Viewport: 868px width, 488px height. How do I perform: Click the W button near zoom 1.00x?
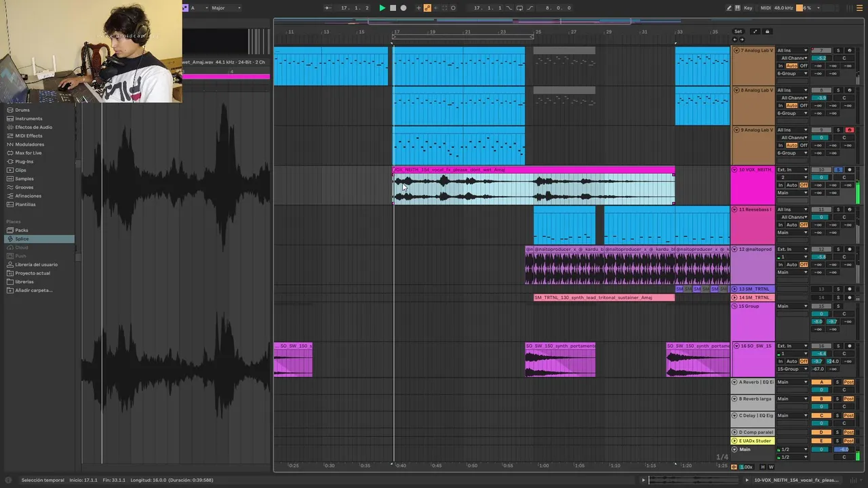(x=771, y=467)
